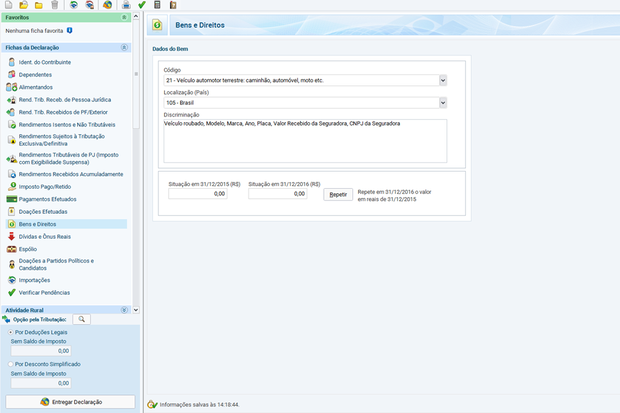Click the globe transmit icon in top toolbar
The width and height of the screenshot is (620, 413).
[x=107, y=4]
